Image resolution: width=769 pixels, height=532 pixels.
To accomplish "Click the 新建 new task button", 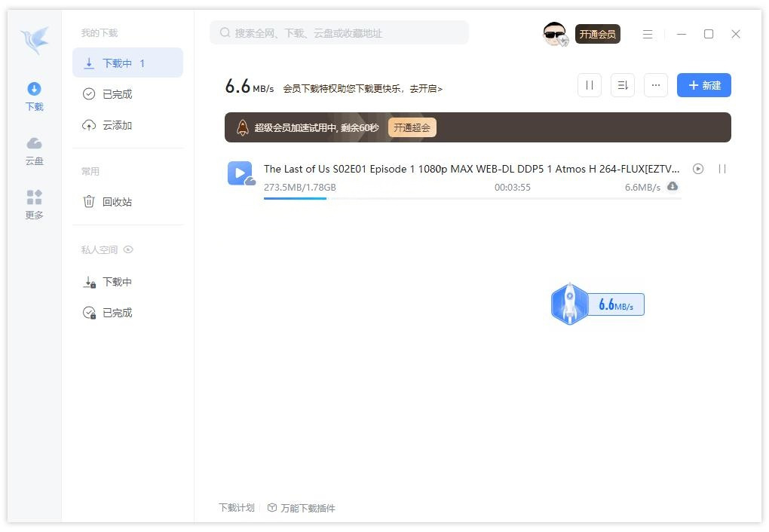I will pos(703,85).
